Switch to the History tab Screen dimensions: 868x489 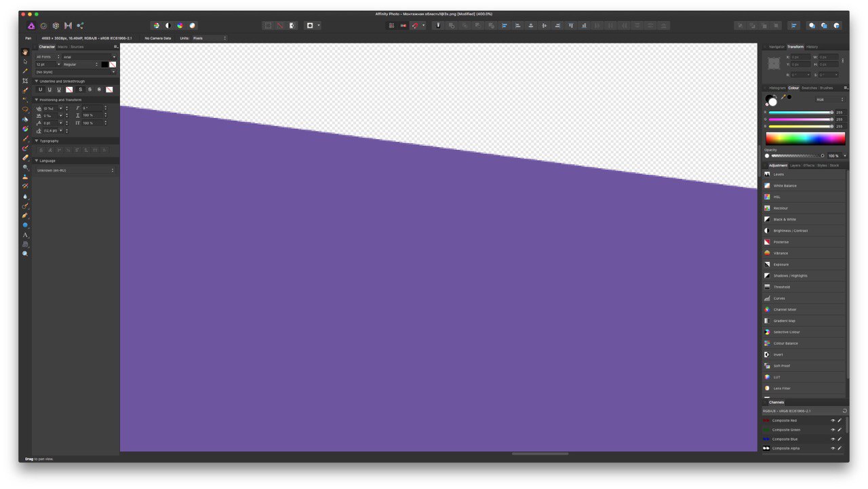point(812,47)
